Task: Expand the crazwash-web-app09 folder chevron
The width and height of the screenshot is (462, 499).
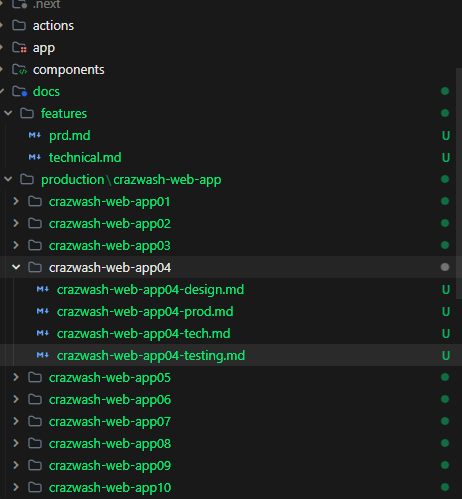Action: (16, 465)
